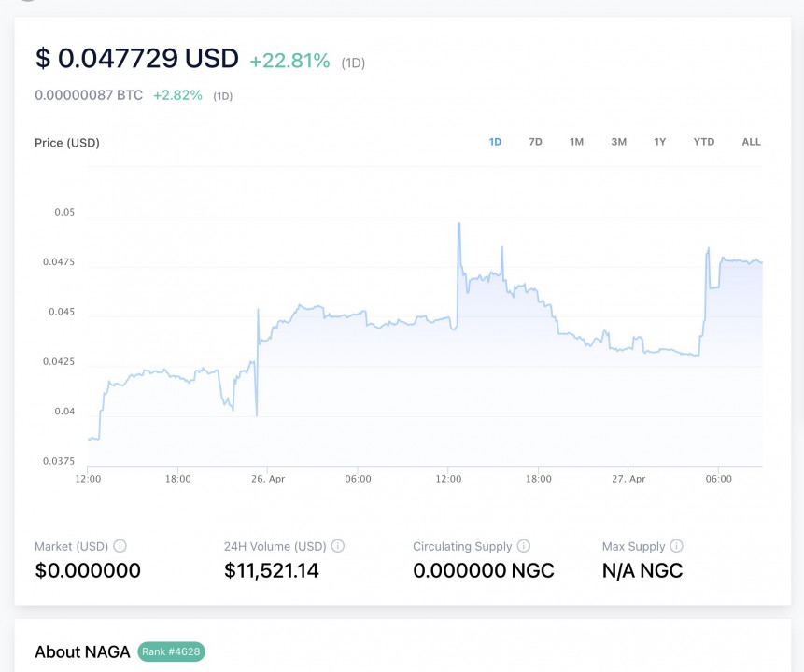Click the 26. Apr label on chart axis

click(x=269, y=479)
